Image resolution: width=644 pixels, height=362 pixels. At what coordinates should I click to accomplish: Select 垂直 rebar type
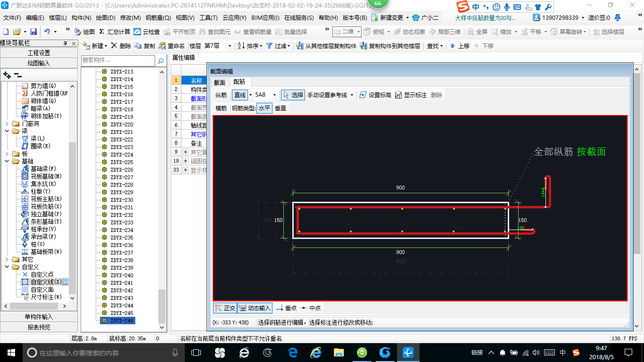[x=281, y=108]
